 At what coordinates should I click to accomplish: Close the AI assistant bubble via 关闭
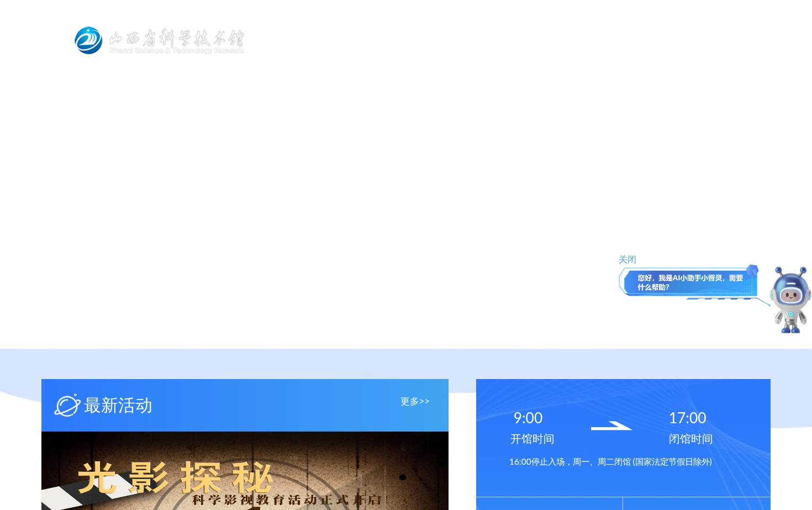(628, 260)
